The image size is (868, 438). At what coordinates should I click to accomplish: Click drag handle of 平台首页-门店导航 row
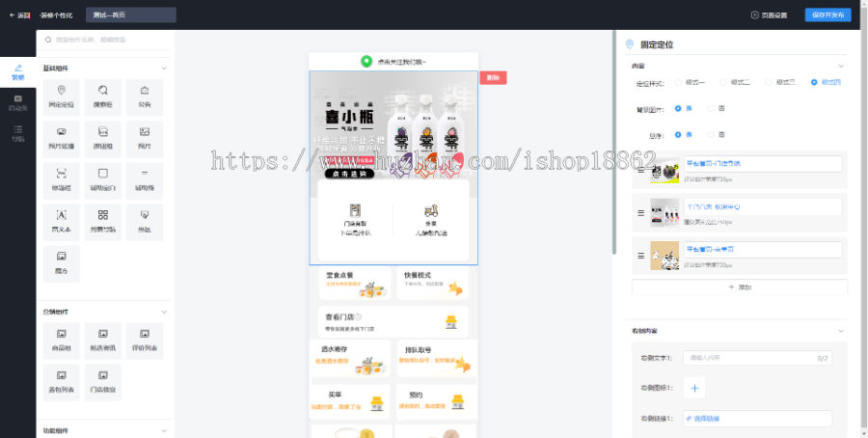(641, 169)
